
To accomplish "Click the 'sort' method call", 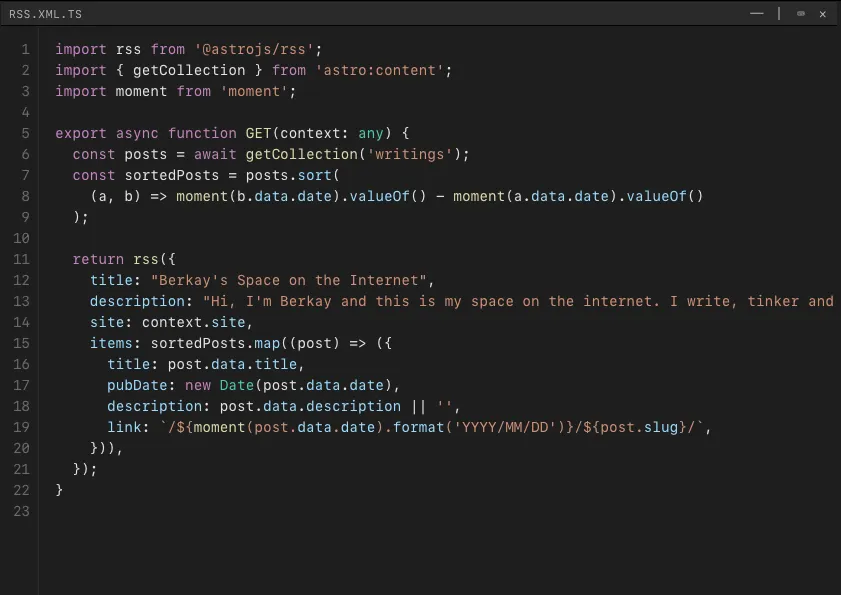I will (x=315, y=175).
